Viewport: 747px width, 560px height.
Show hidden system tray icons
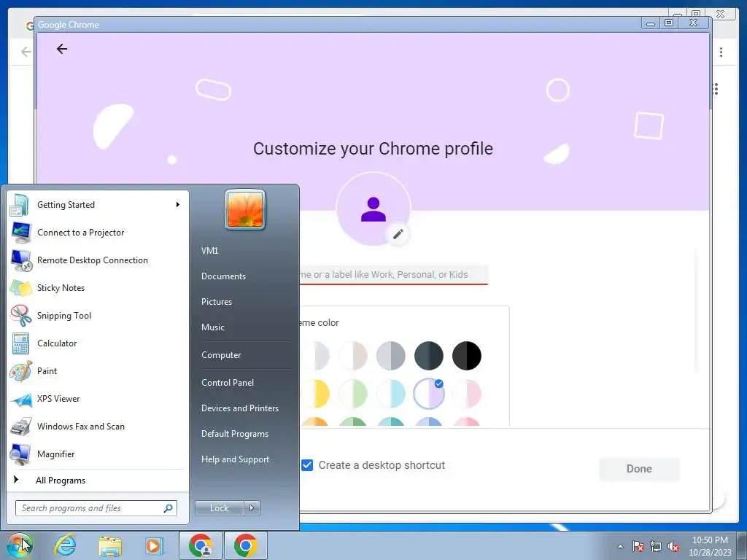coord(620,546)
